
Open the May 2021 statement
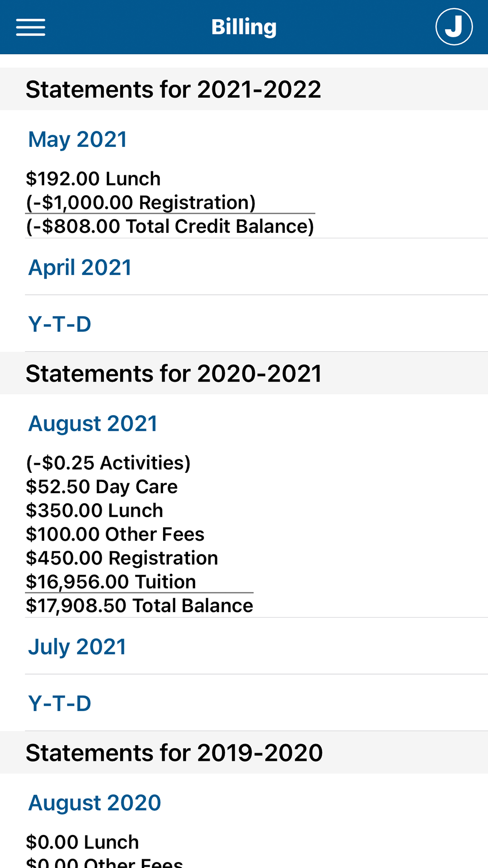point(78,139)
